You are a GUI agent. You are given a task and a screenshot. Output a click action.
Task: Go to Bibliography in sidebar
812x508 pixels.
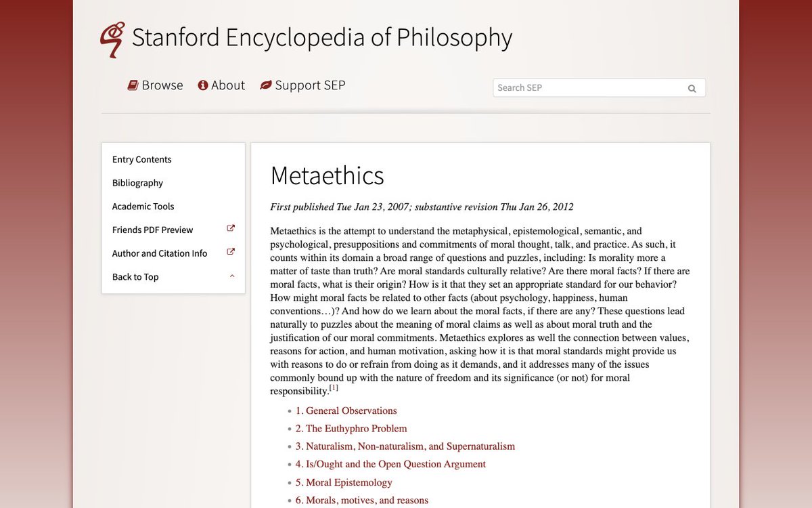[x=138, y=183]
